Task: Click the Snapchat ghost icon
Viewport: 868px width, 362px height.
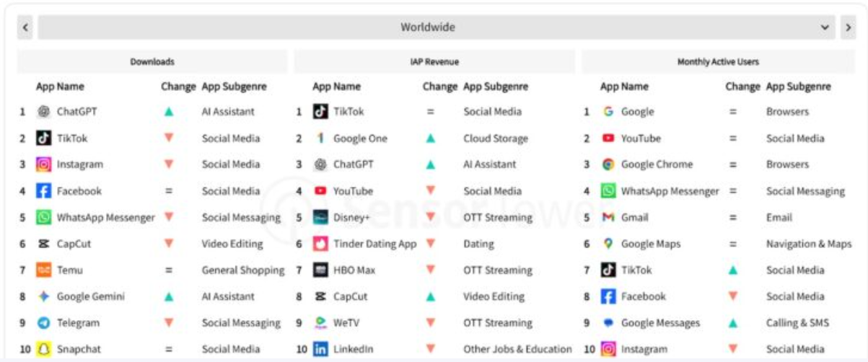Action: 44,349
